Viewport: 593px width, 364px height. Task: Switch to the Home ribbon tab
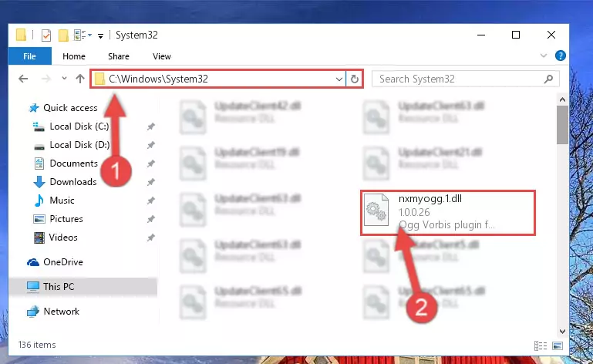[x=74, y=56]
